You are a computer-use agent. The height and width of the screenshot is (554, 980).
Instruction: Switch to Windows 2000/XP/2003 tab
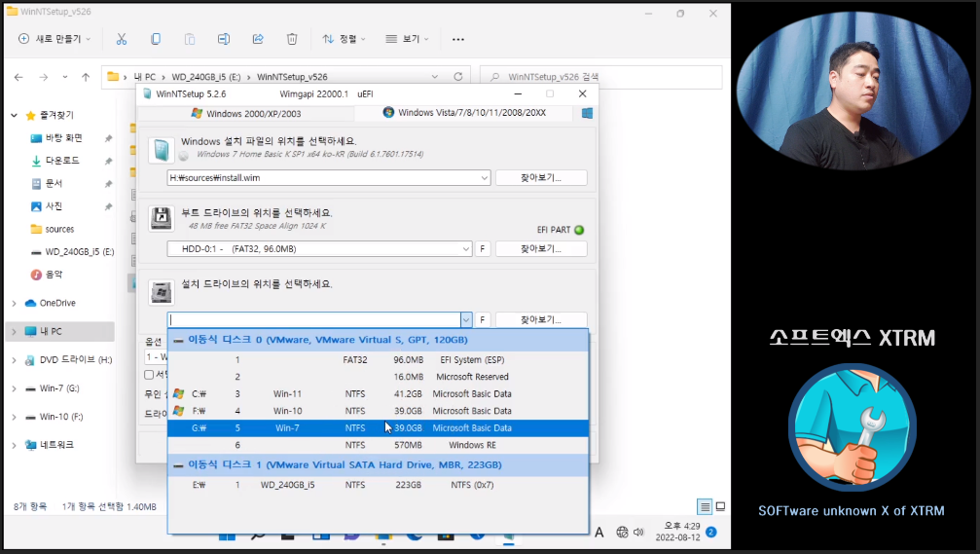[x=245, y=113]
